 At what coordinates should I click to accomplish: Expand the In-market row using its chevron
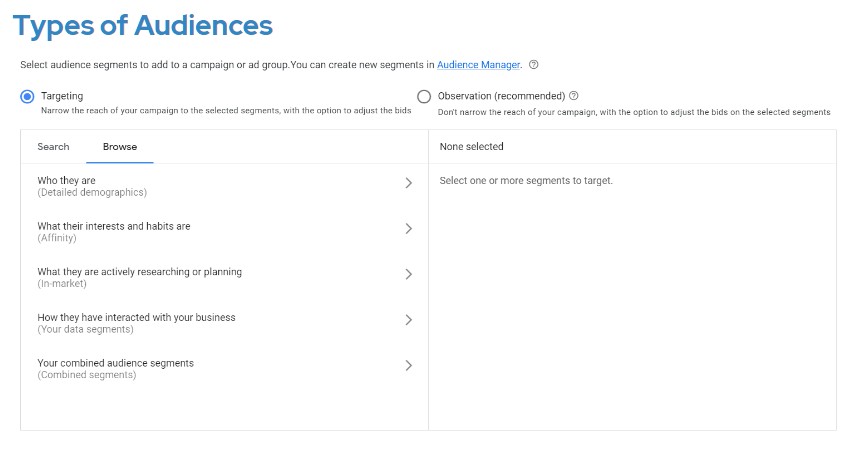pyautogui.click(x=408, y=274)
